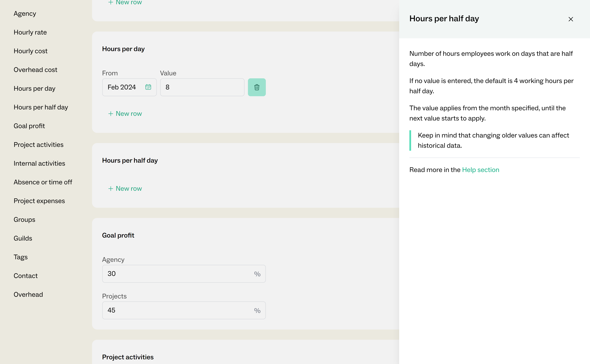Edit the Hours per day value field
Viewport: 590px width, 364px height.
(x=202, y=87)
